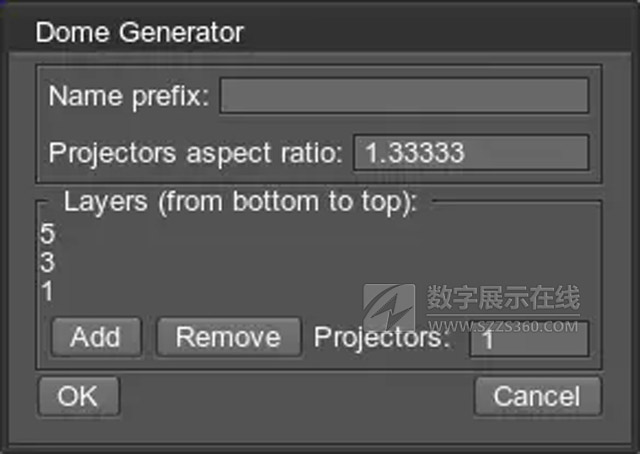Focus the Projectors aspect ratio field
Viewport: 640px width, 454px height.
pyautogui.click(x=470, y=153)
